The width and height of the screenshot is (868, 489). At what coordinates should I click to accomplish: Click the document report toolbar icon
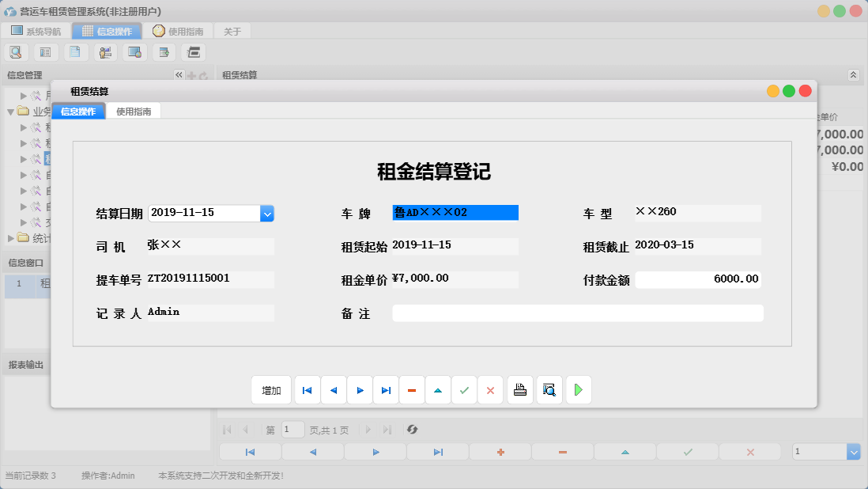75,51
